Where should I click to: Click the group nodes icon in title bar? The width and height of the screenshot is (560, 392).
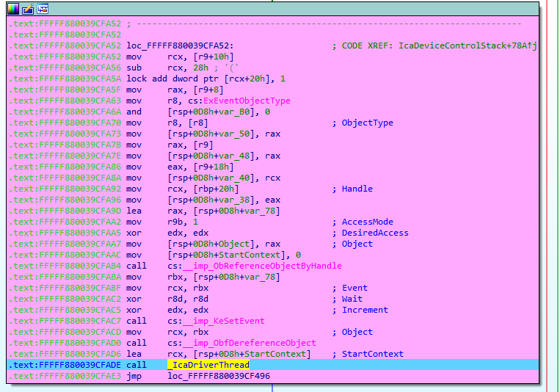(43, 9)
